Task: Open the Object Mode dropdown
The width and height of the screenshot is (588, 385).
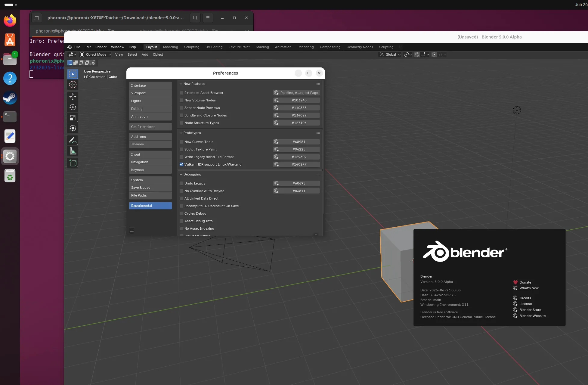Action: [95, 54]
